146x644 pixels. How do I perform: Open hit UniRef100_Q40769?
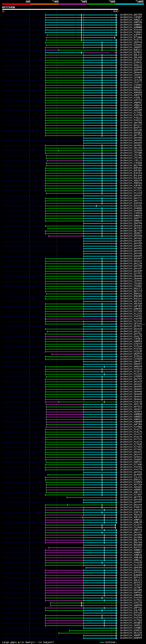[131, 15]
